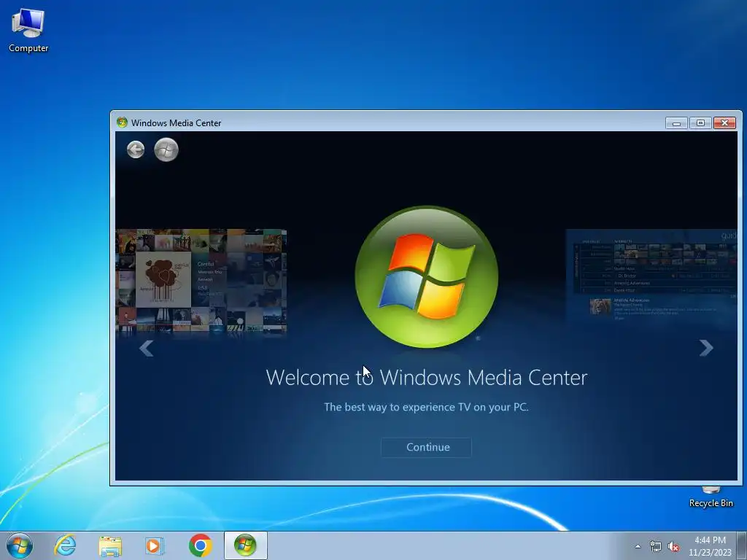Click the muted volume tray icon
The height and width of the screenshot is (560, 747).
click(673, 547)
